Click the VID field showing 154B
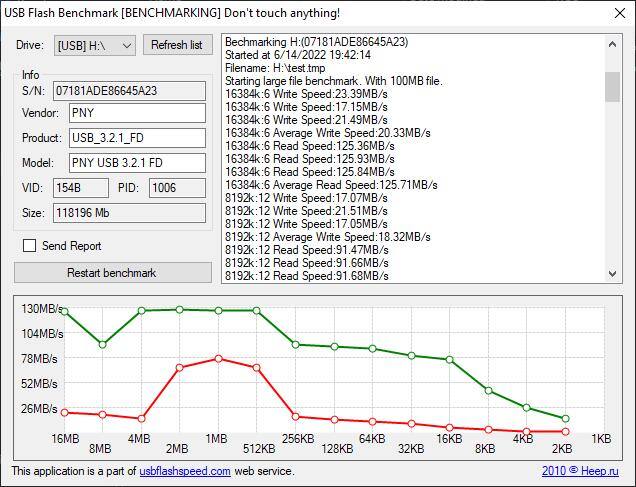This screenshot has width=636, height=487. pos(81,188)
